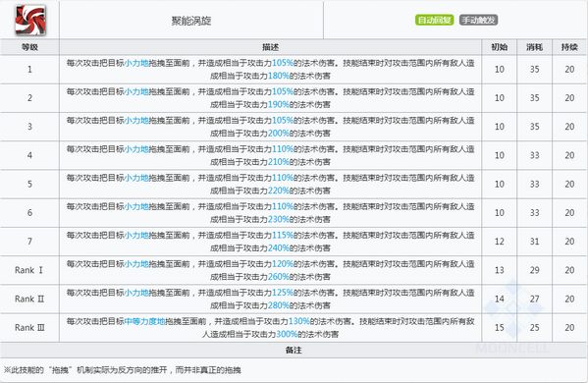
Task: Open the 小力地 link in level 4 row
Action: (136, 149)
